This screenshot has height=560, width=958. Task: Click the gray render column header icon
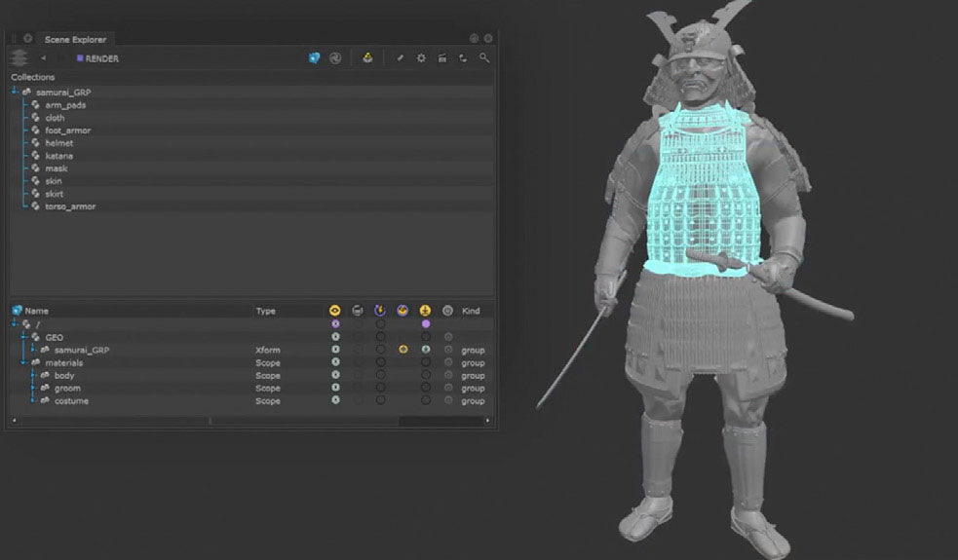click(358, 311)
